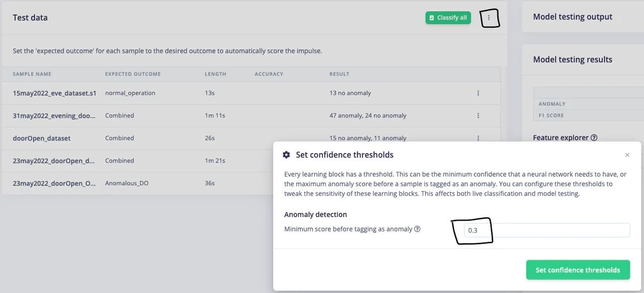Click the Length column header
The height and width of the screenshot is (293, 644).
click(x=215, y=74)
